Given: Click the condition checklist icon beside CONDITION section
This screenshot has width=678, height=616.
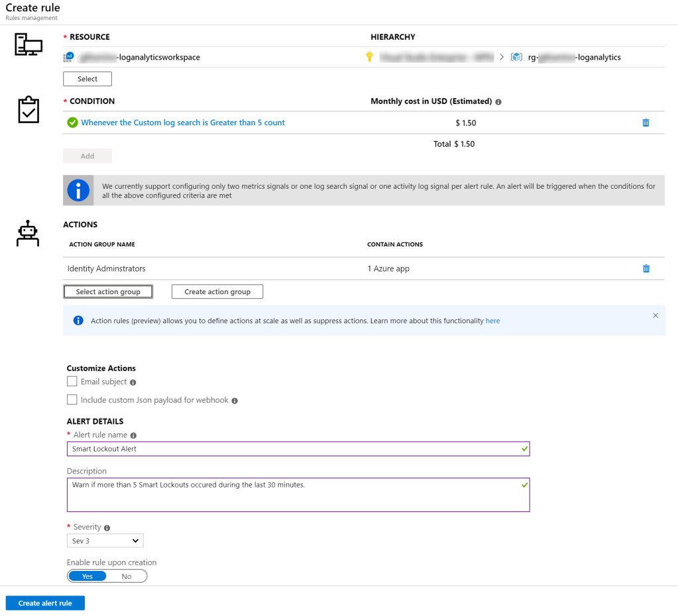Looking at the screenshot, I should 27,110.
